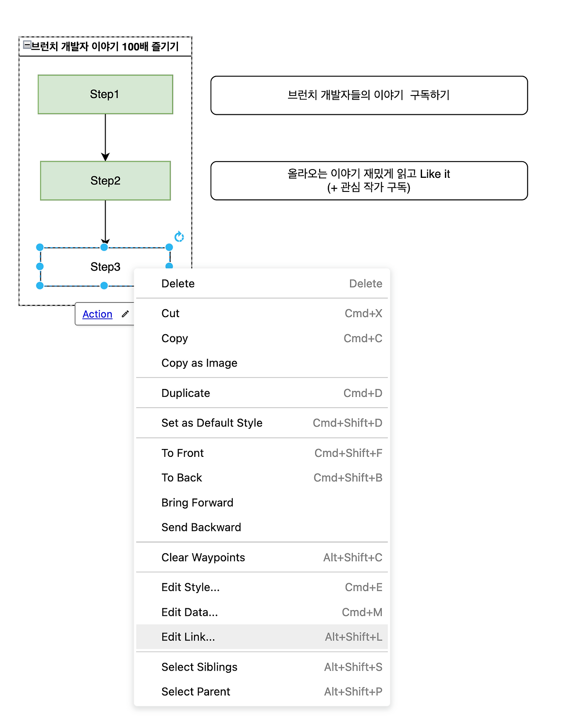Open Edit Link from the context menu
The width and height of the screenshot is (561, 728).
188,636
